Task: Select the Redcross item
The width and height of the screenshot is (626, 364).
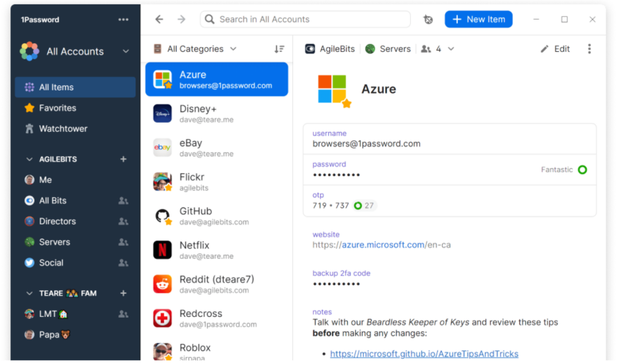Action: click(x=217, y=318)
